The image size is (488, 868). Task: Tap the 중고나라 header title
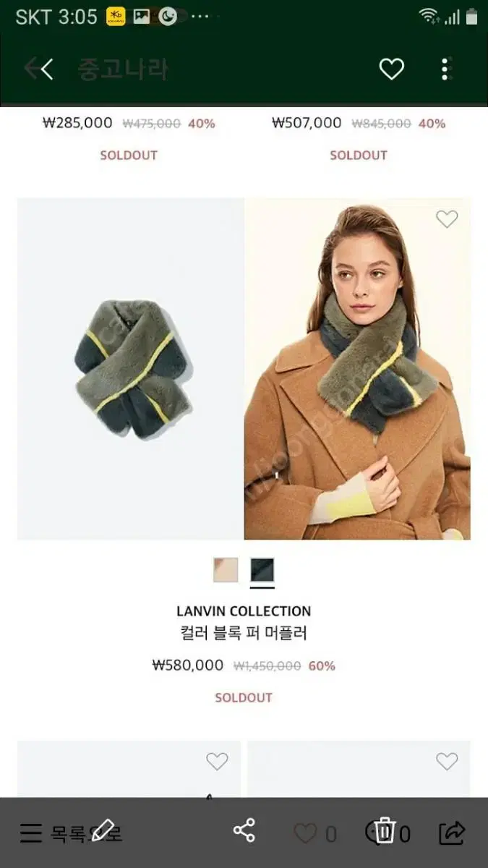pos(123,69)
